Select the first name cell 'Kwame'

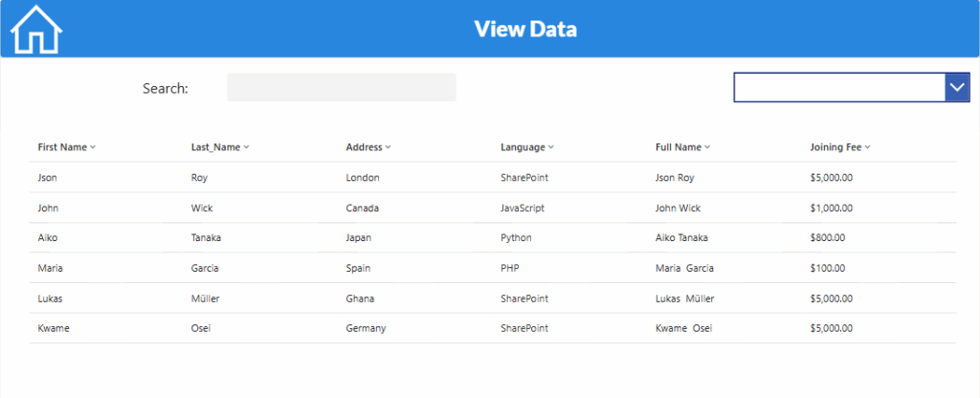pos(54,329)
